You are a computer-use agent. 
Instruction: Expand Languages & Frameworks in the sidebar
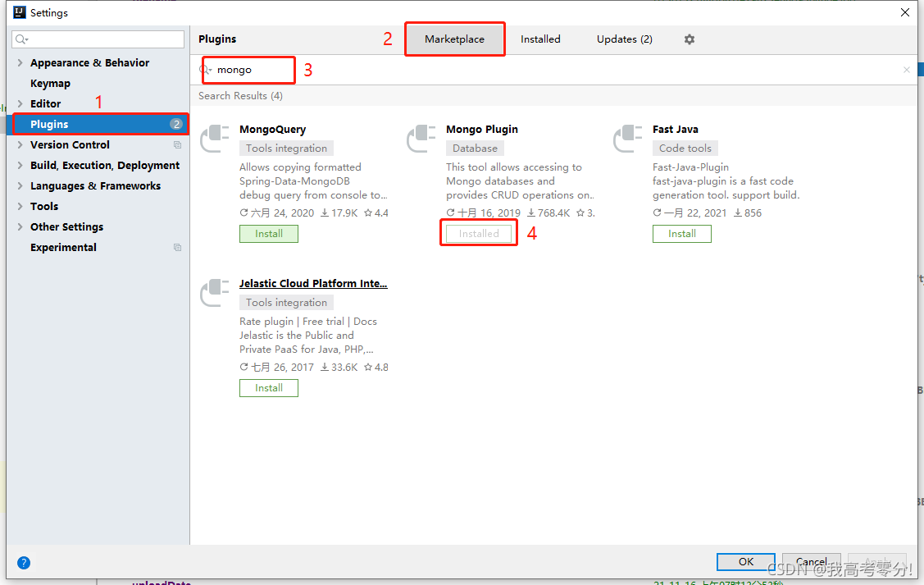tap(20, 185)
